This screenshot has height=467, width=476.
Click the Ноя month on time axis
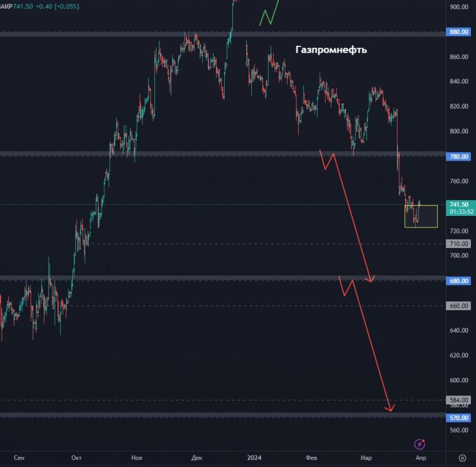pyautogui.click(x=137, y=458)
